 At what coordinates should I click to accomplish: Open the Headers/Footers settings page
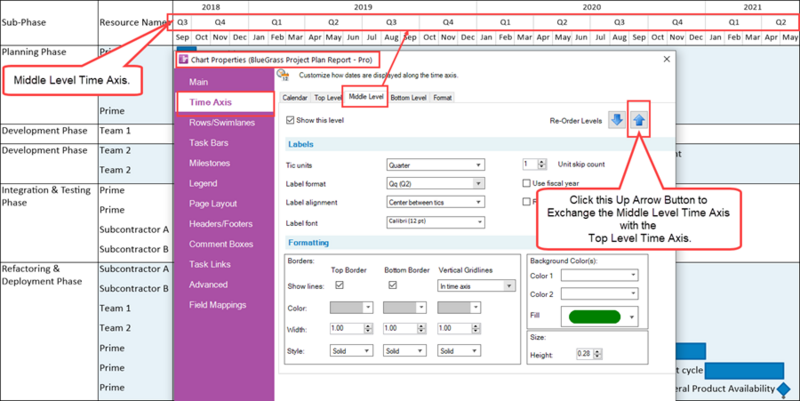220,223
